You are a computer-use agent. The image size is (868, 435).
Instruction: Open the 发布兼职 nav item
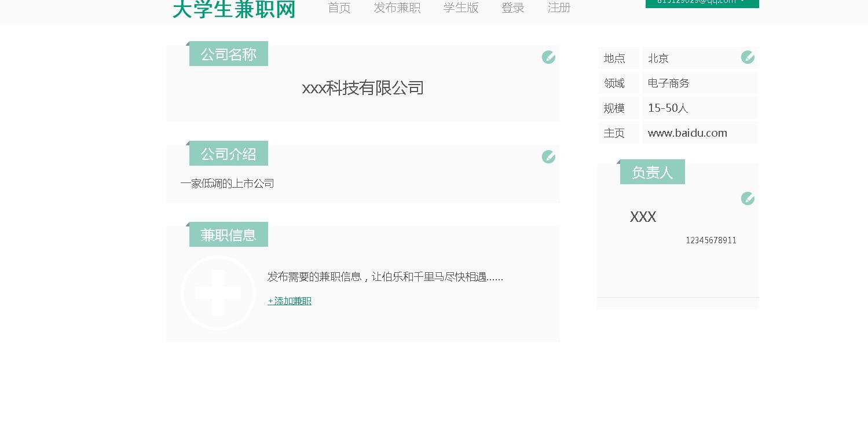pos(397,8)
